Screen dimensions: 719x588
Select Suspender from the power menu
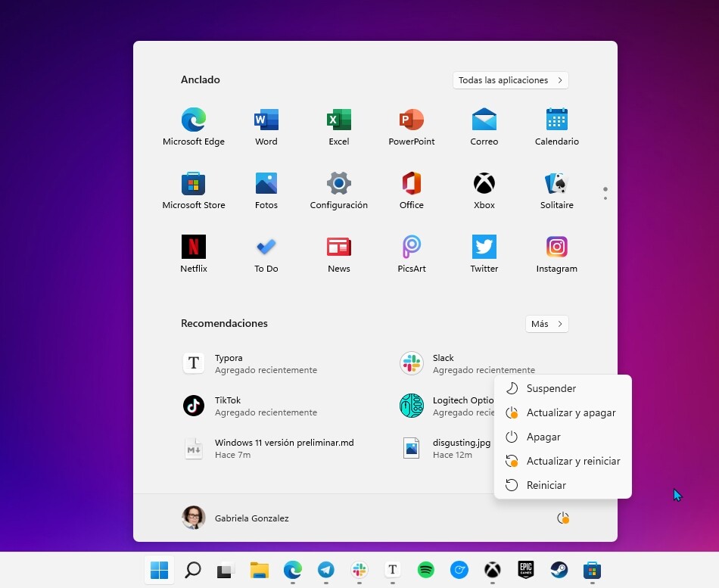click(x=551, y=388)
